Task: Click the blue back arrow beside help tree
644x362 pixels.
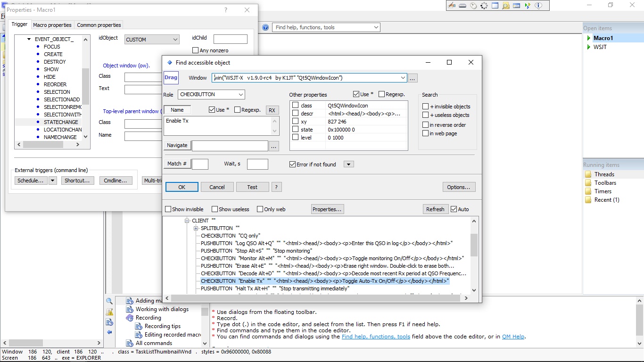Action: click(109, 332)
